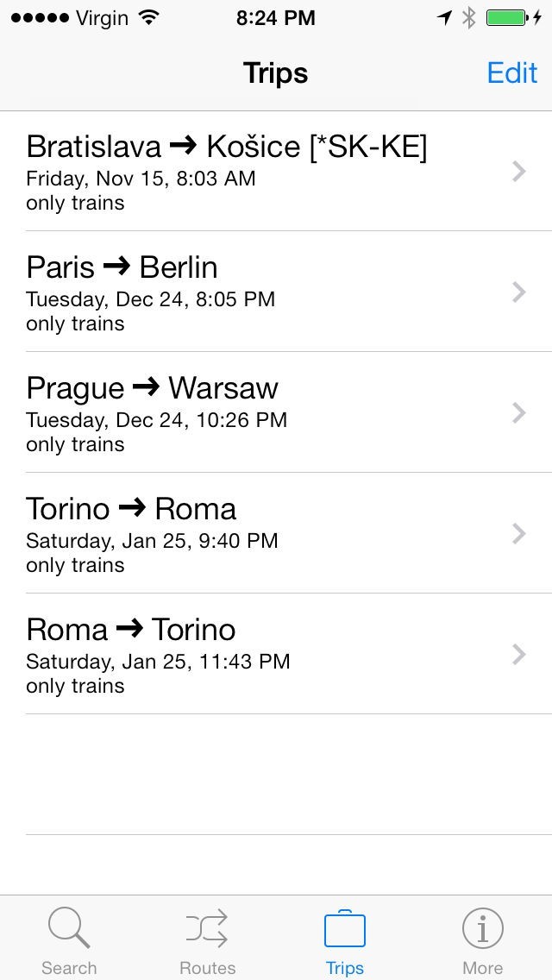552x980 pixels.
Task: Tap the battery icon in status bar
Action: (x=507, y=17)
